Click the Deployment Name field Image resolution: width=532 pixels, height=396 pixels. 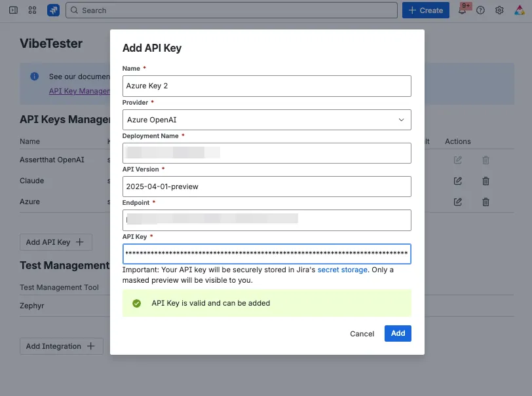(267, 153)
